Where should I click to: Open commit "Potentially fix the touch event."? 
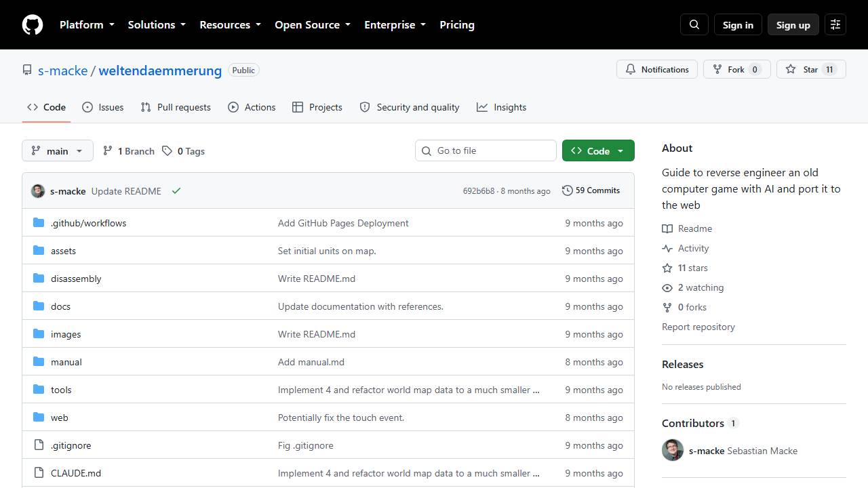(341, 418)
